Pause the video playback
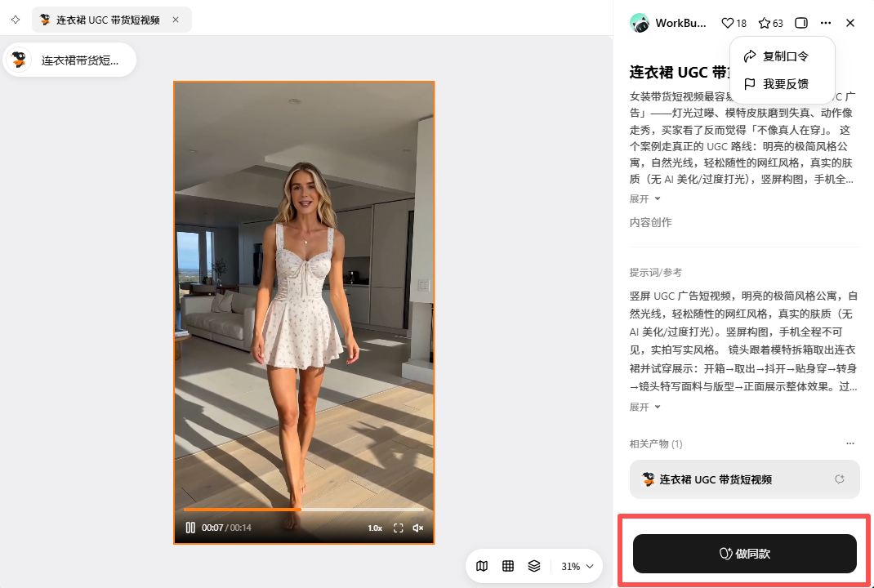The image size is (874, 588). pos(190,528)
